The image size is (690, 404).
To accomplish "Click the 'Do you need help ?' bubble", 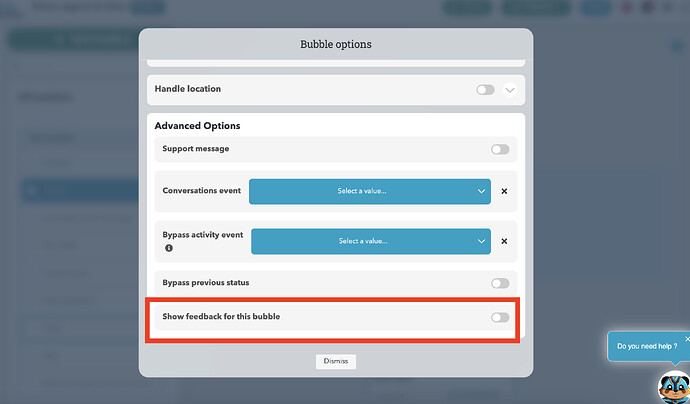I will tap(646, 346).
